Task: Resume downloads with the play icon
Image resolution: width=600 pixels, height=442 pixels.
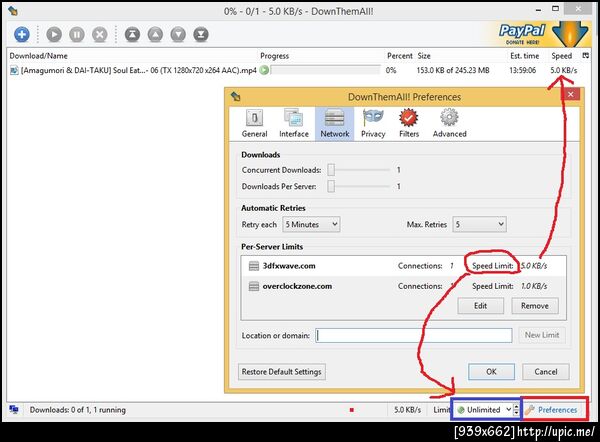Action: click(x=54, y=34)
